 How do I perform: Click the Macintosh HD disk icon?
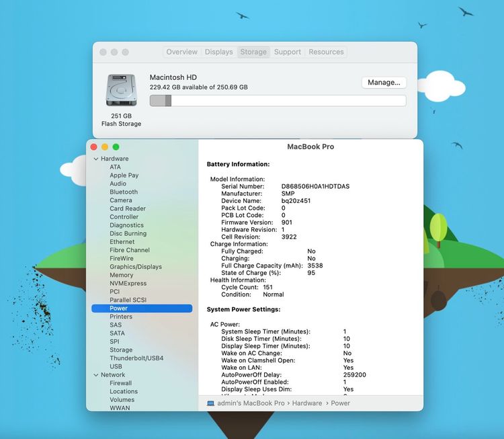coord(122,90)
